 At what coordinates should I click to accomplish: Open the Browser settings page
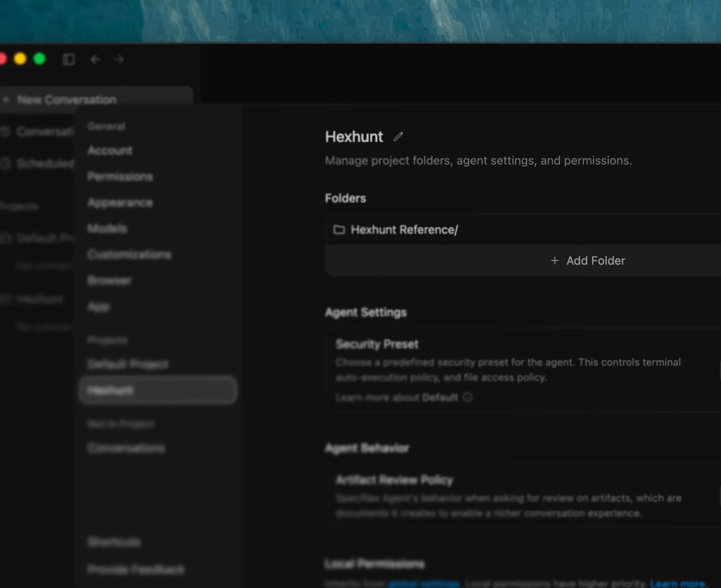coord(110,281)
